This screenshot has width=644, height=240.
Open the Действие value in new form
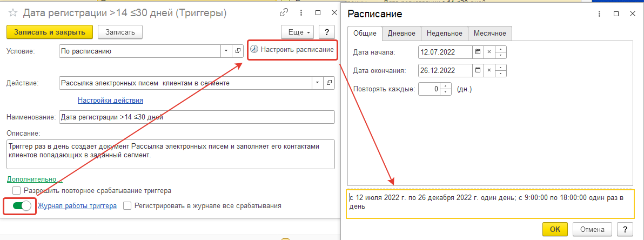tap(330, 83)
